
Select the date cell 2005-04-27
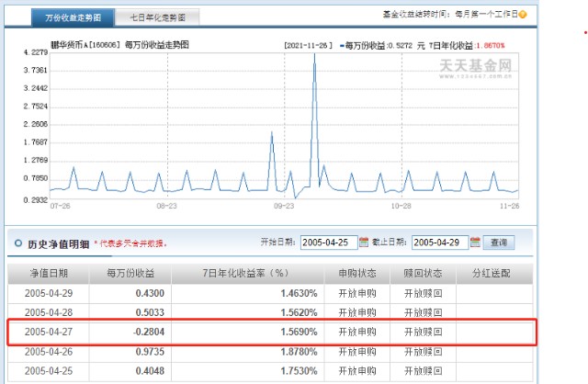click(x=49, y=332)
